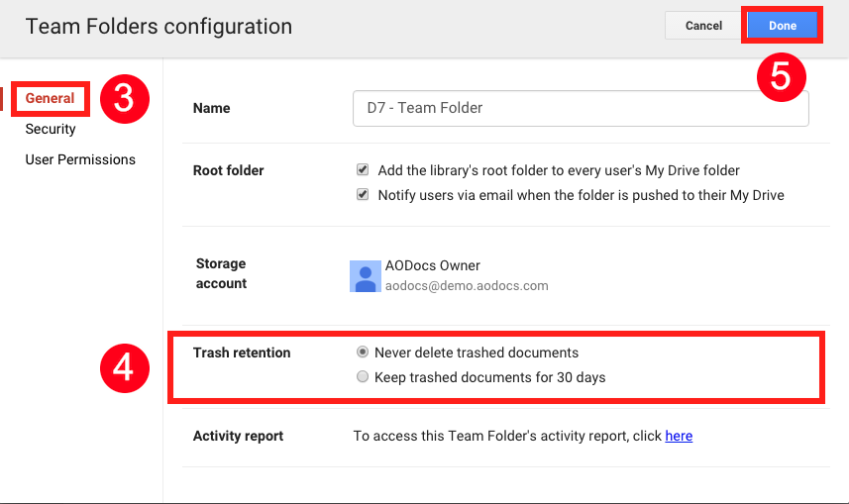Image resolution: width=849 pixels, height=504 pixels.
Task: Click the AODocs Owner account name
Action: 433,265
